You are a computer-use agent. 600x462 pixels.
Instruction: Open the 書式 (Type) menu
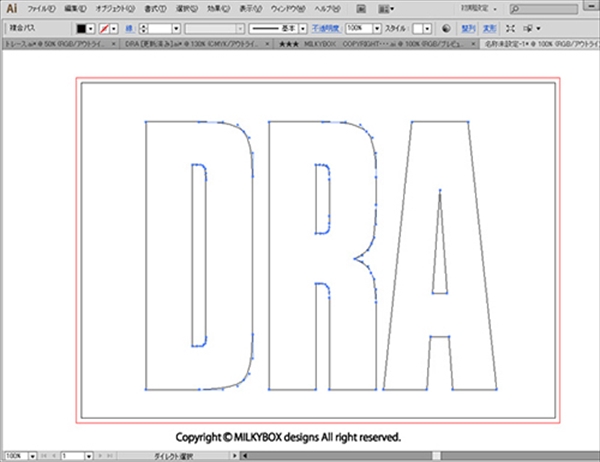click(155, 8)
